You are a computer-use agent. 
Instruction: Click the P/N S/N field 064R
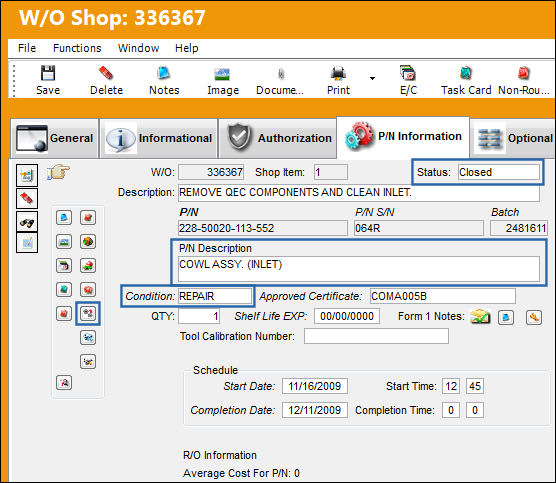tap(419, 228)
